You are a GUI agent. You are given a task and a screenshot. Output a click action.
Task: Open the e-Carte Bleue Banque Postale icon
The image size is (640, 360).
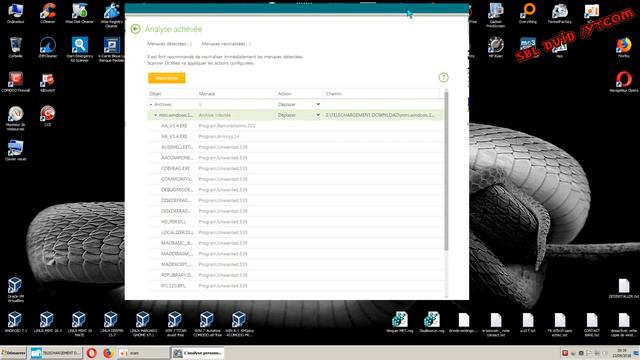(111, 49)
